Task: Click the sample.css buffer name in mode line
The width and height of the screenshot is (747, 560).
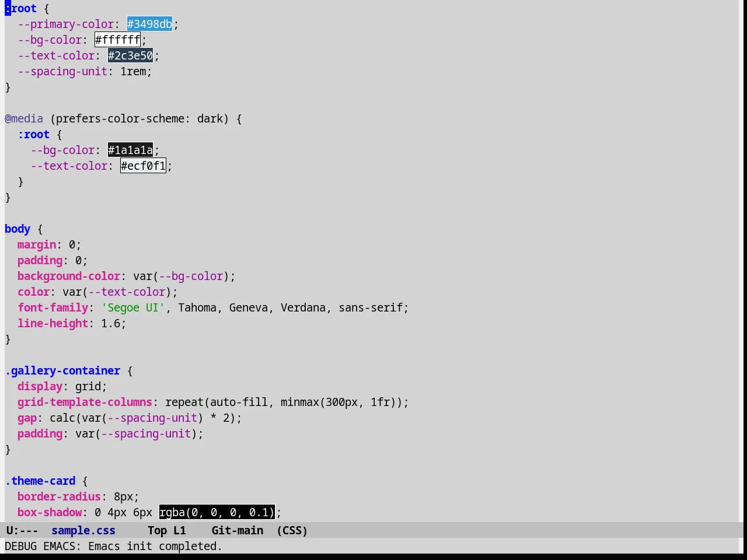Action: click(x=83, y=530)
